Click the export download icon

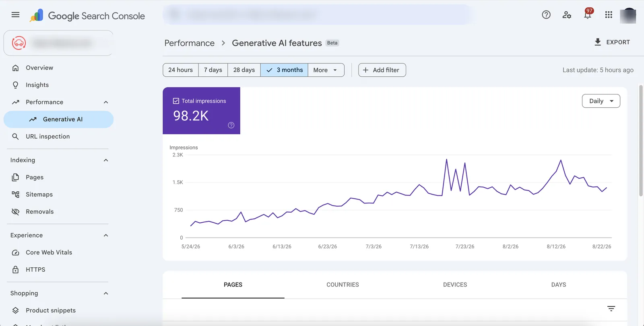(x=598, y=42)
